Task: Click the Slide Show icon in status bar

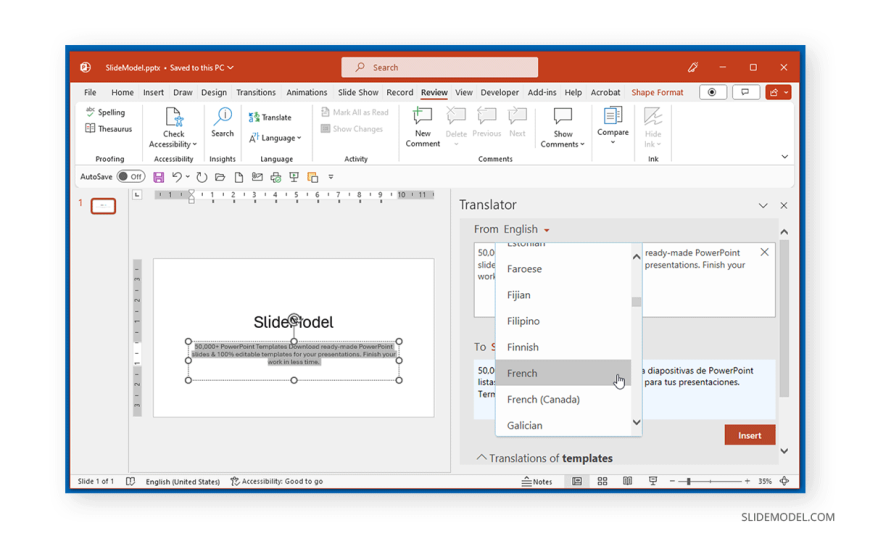Action: (x=652, y=481)
